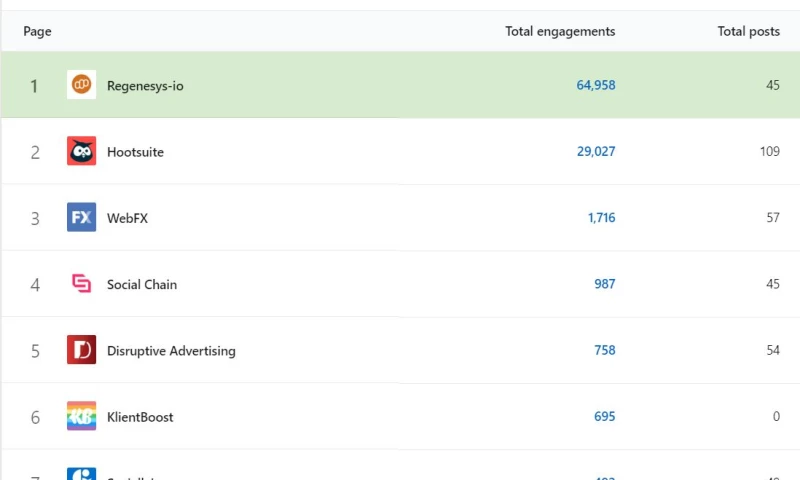Click the Hootsuite owl logo icon
Image resolution: width=800 pixels, height=480 pixels.
pos(81,151)
